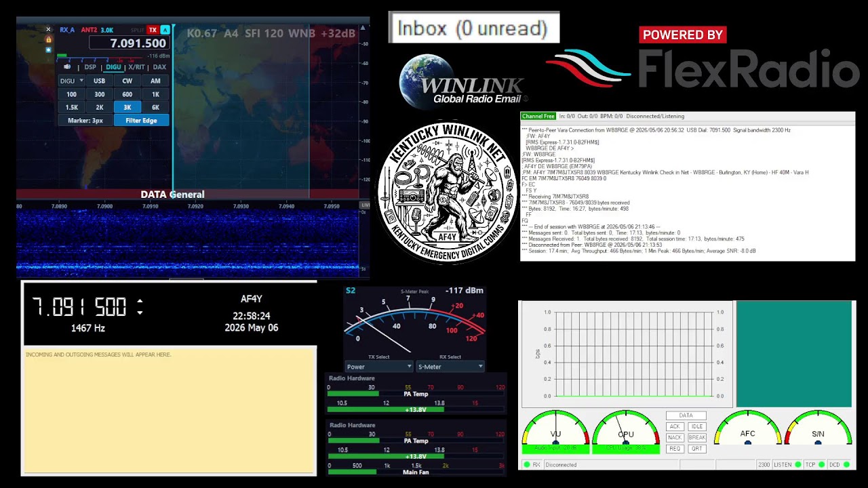Click the up arrow atop the dBm scale
Image resolution: width=868 pixels, height=488 pixels.
coord(363,28)
